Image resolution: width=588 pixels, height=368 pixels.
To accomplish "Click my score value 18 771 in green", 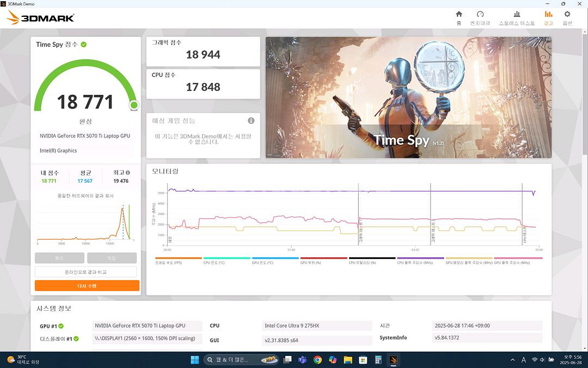I will [x=49, y=181].
